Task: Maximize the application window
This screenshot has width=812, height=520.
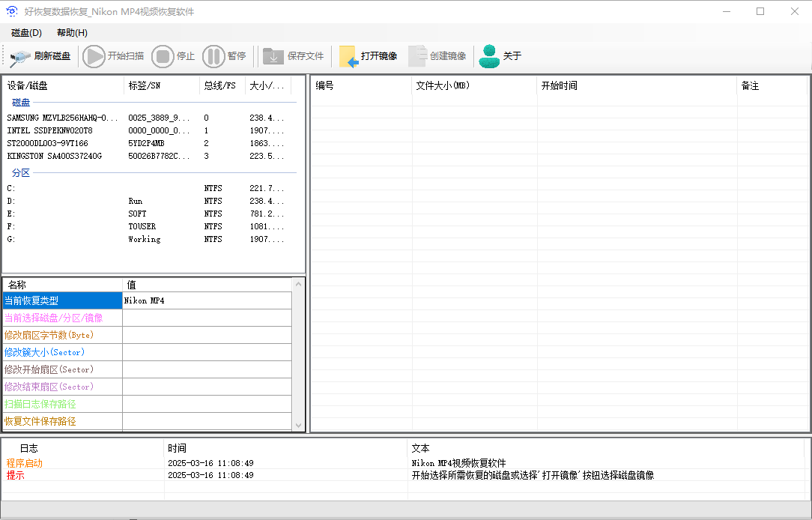Action: point(760,11)
